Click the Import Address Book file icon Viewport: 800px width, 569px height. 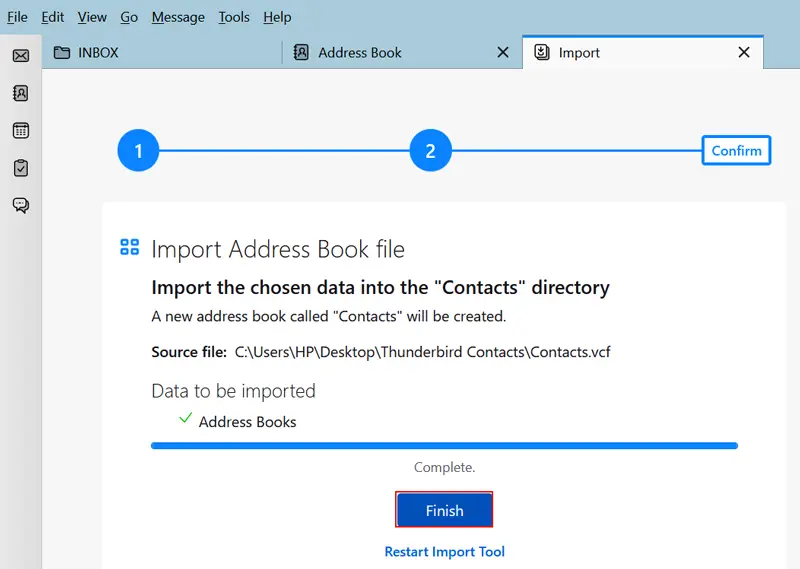[129, 248]
